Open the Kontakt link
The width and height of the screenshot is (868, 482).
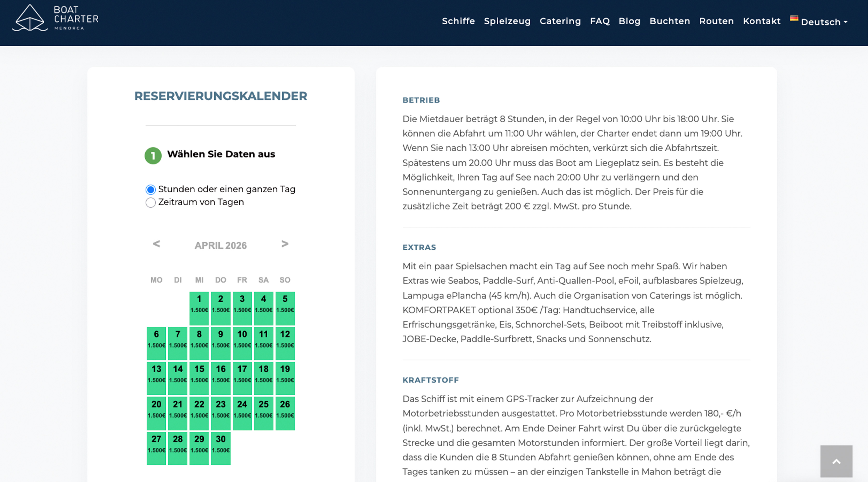click(x=761, y=21)
